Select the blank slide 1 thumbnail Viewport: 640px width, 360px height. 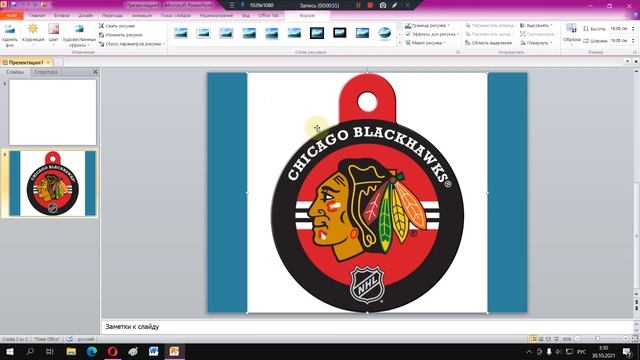click(x=53, y=112)
